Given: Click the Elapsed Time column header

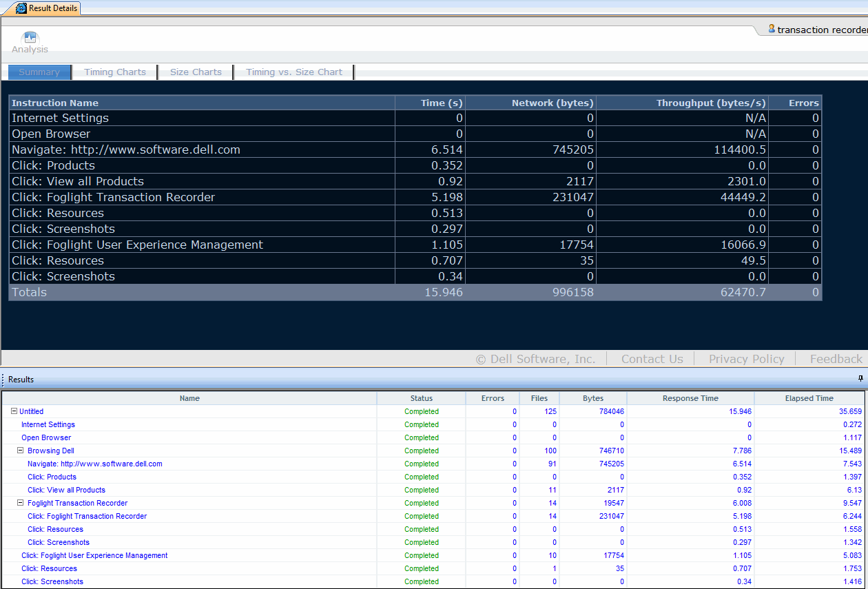Looking at the screenshot, I should pos(809,398).
